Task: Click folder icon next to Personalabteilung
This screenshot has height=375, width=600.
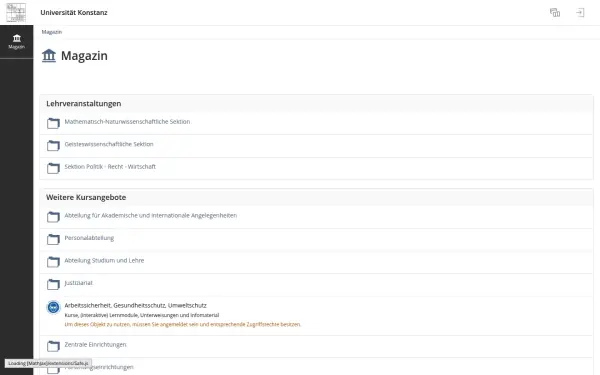Action: [53, 239]
